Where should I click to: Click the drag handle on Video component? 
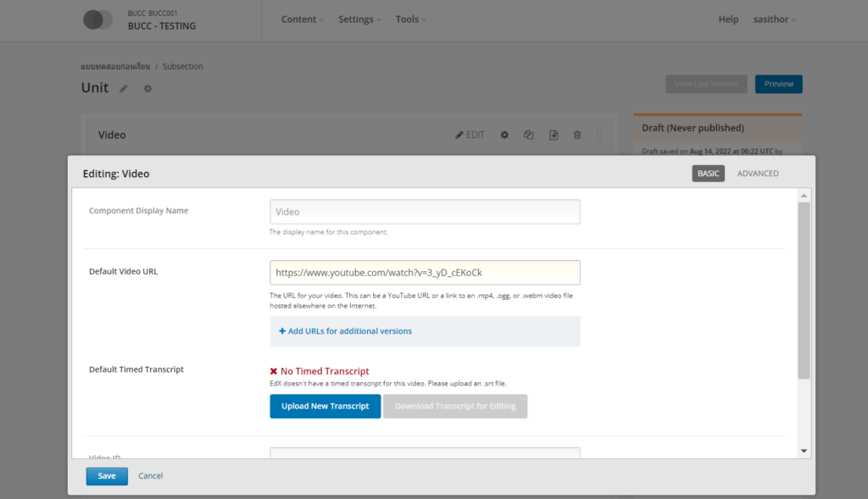599,135
